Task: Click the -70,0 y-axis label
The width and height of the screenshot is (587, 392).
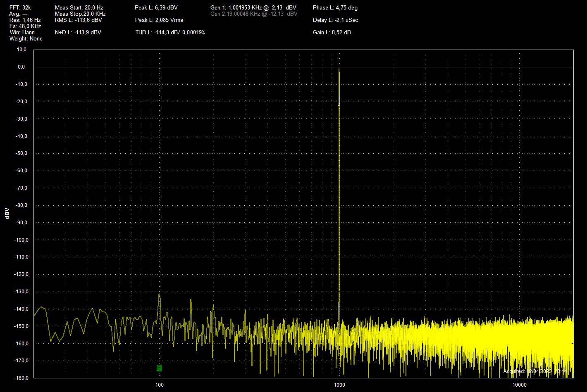Action: click(x=21, y=188)
